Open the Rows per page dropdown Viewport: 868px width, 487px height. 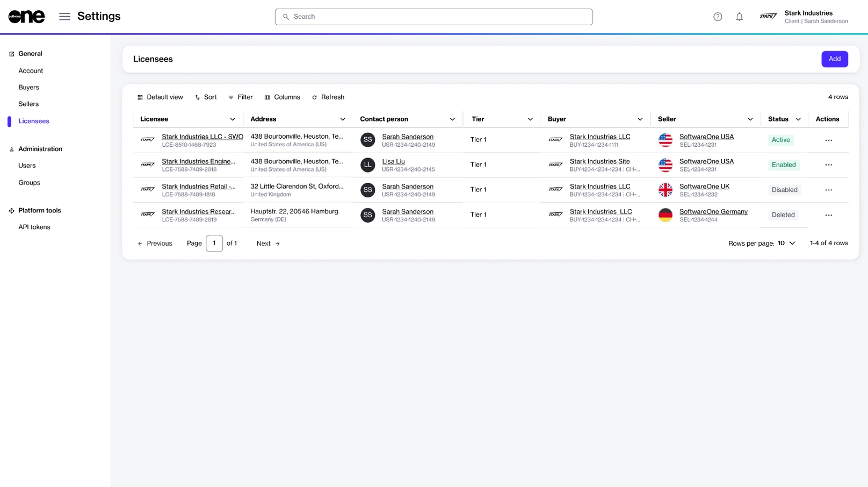coord(786,243)
